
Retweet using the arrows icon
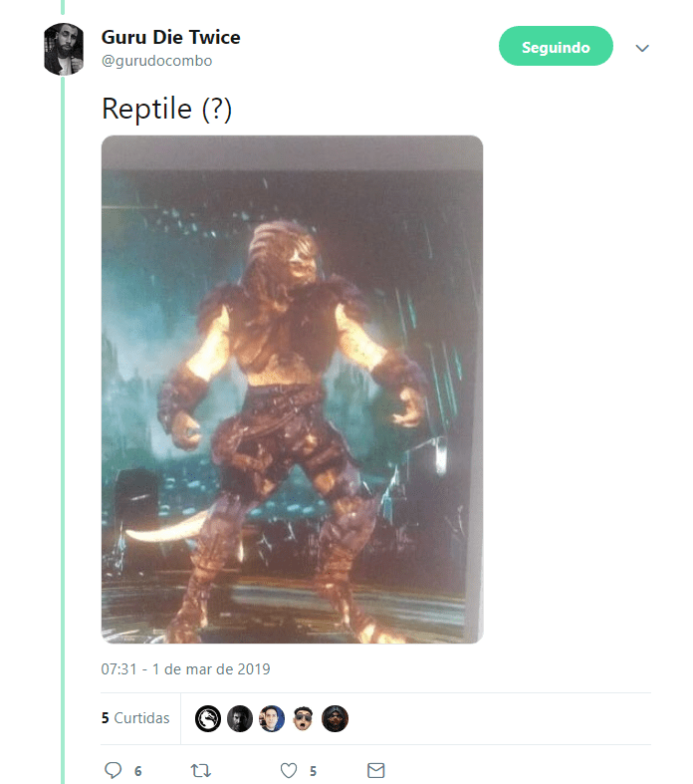201,770
